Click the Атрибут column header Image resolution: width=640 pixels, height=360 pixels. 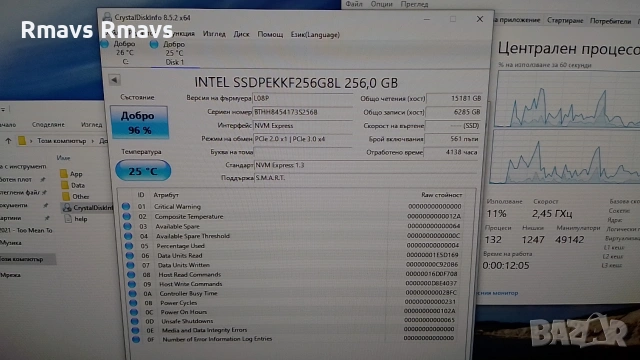[x=166, y=195]
